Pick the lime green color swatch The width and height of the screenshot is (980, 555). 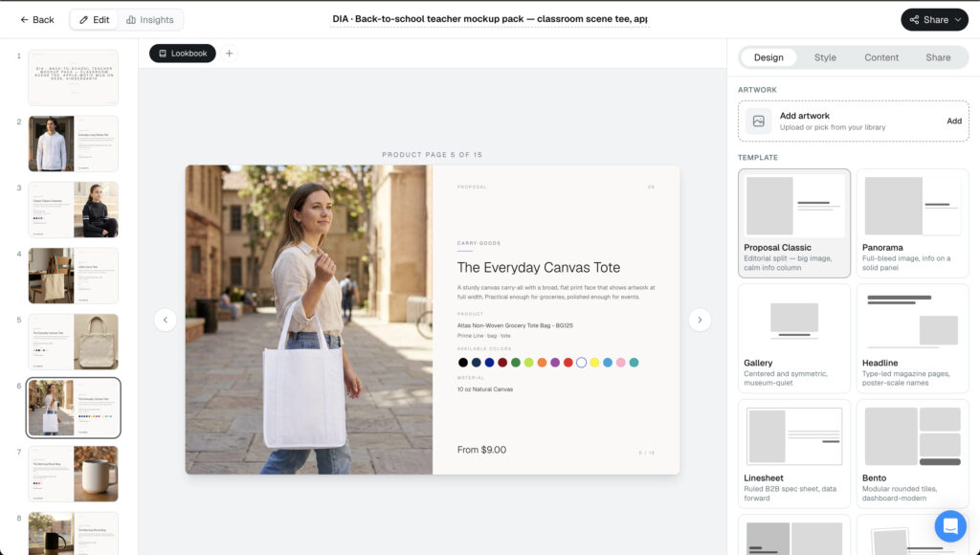[528, 363]
